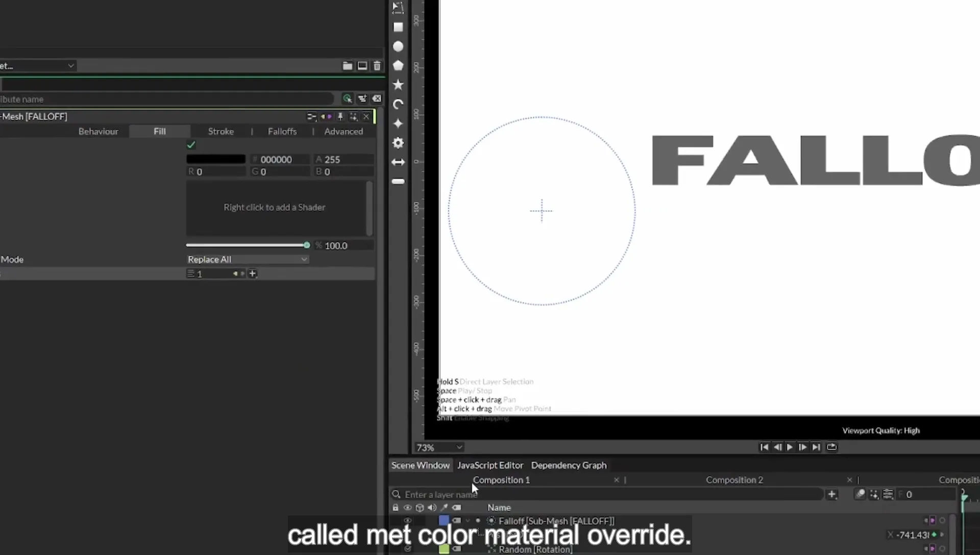The image size is (980, 555).
Task: Toggle the playback loop button
Action: click(831, 447)
